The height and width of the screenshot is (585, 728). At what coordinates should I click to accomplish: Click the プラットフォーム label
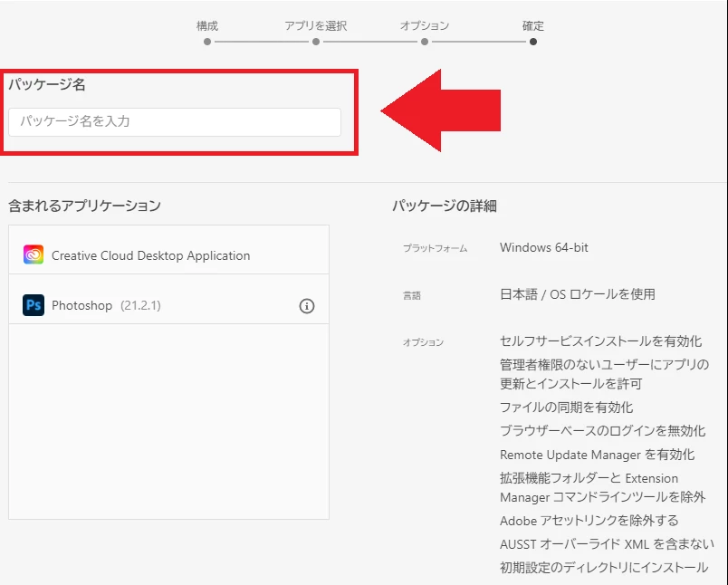click(435, 248)
